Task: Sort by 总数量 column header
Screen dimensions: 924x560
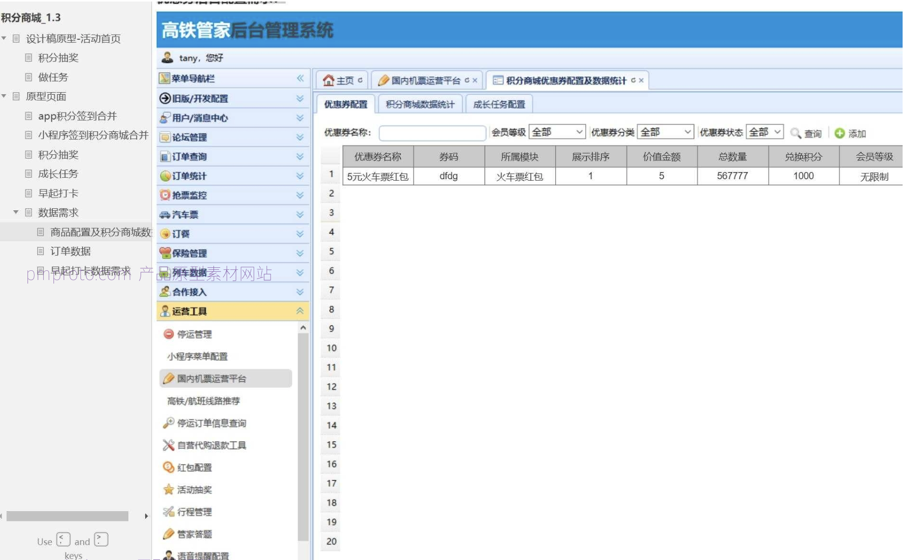Action: (x=732, y=156)
